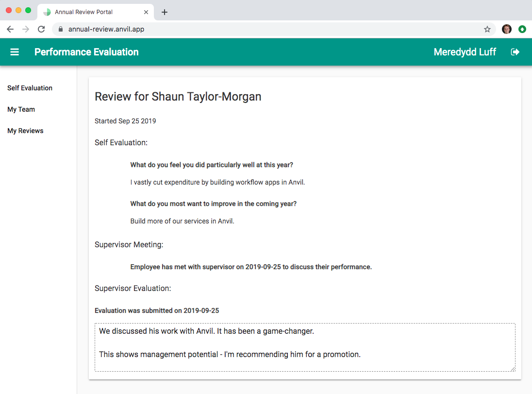
Task: Click the Performance Evaluation header title
Action: click(x=86, y=52)
